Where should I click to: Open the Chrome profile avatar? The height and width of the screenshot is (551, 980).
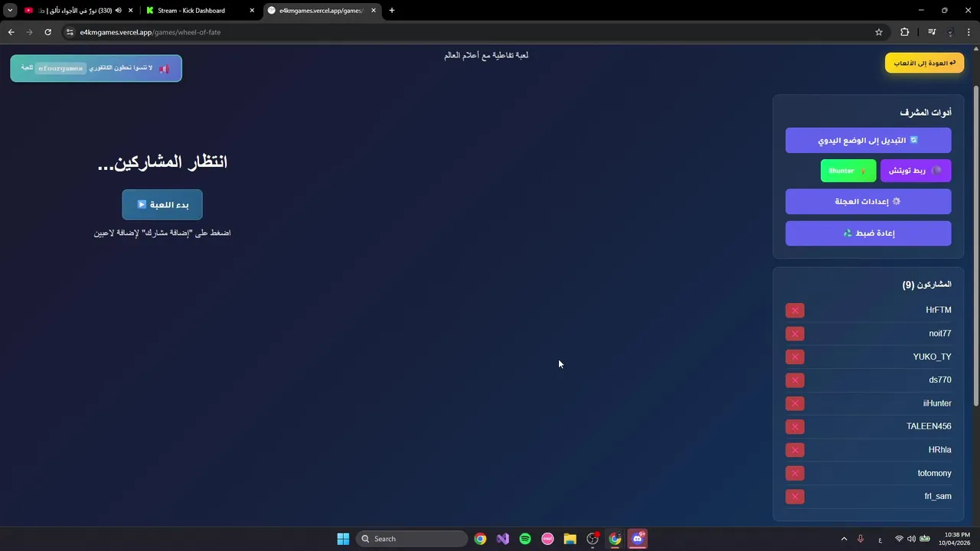coord(951,32)
